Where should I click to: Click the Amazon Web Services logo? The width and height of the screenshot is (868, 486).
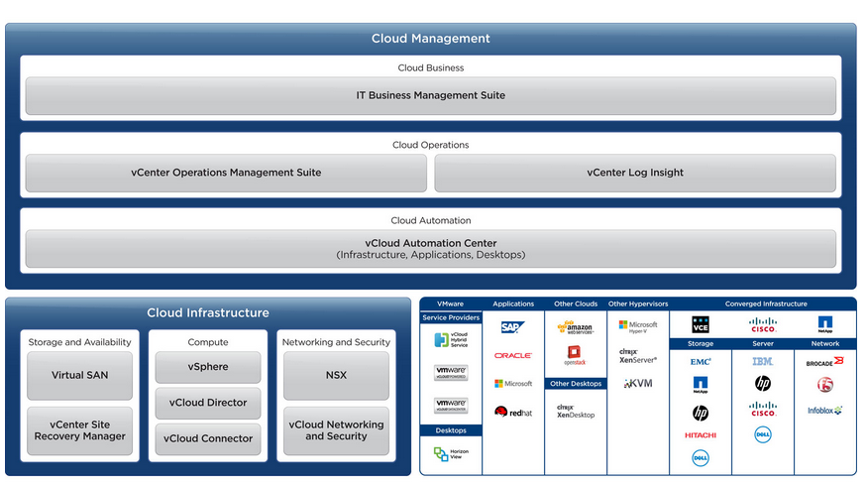pyautogui.click(x=575, y=327)
